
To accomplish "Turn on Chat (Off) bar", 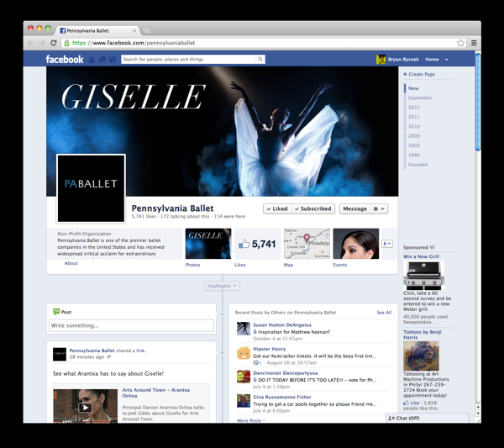I will coord(427,418).
